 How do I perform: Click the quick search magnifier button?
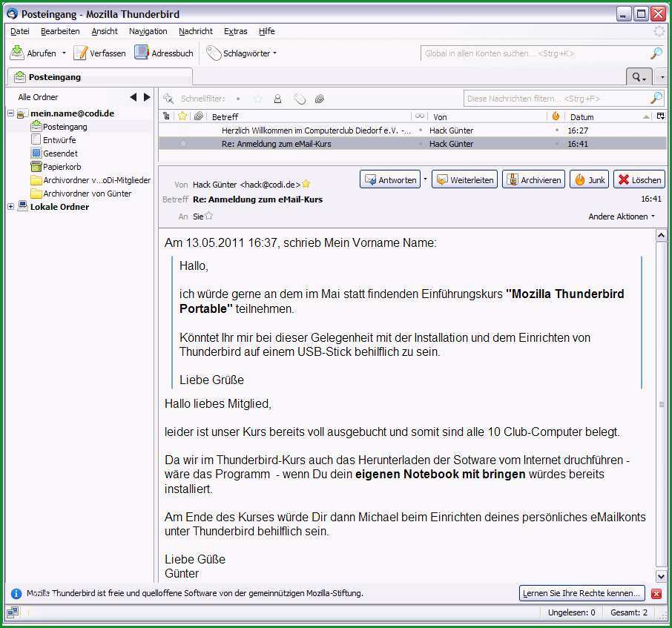(639, 77)
